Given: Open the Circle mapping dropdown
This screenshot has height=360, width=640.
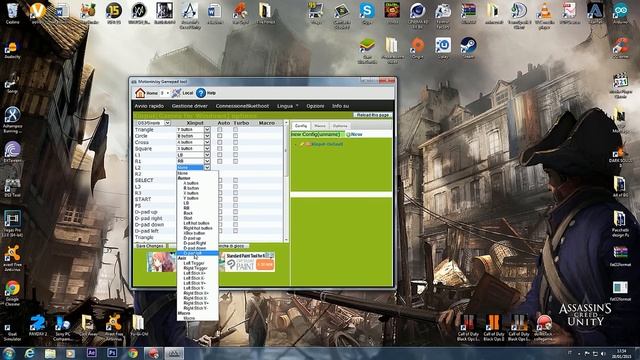Looking at the screenshot, I should pos(207,136).
